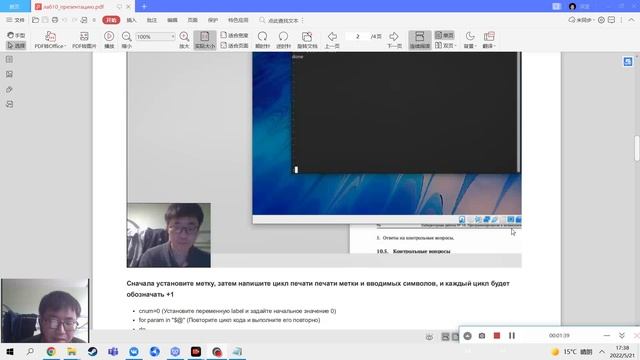Launch Chrome from the taskbar
The height and width of the screenshot is (360, 640).
(x=51, y=351)
